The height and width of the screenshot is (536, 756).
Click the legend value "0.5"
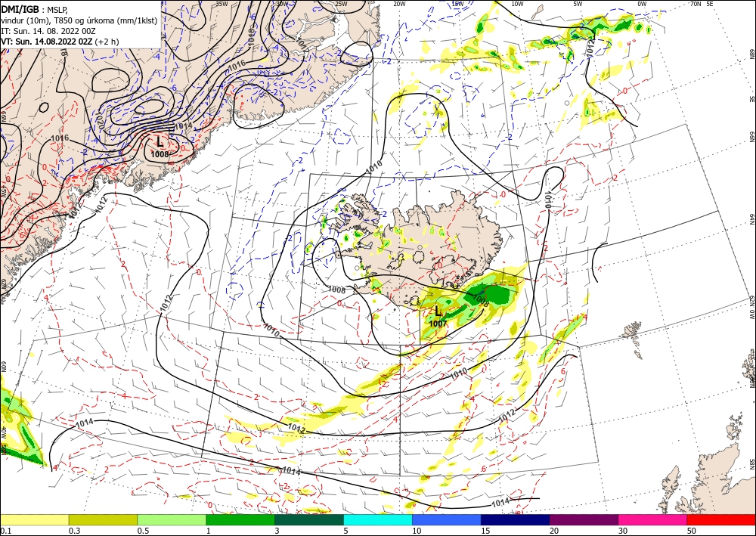coord(143,531)
